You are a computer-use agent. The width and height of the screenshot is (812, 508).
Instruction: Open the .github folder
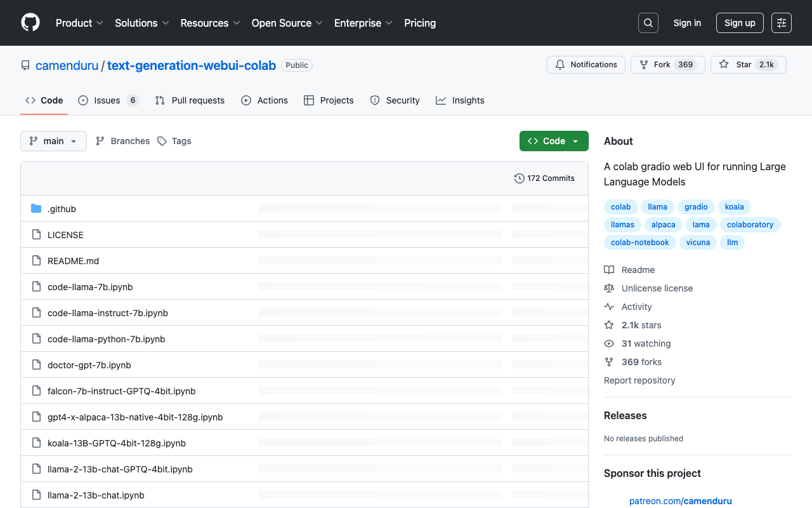click(62, 209)
